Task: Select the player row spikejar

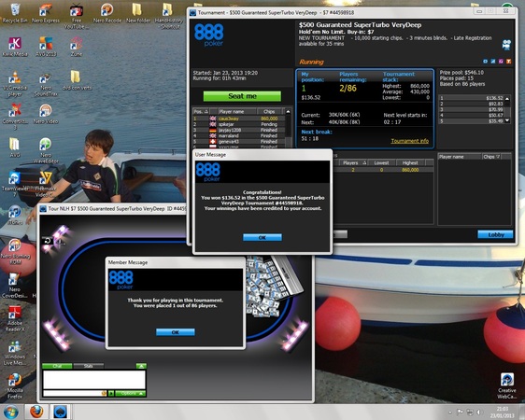Action: [x=239, y=124]
